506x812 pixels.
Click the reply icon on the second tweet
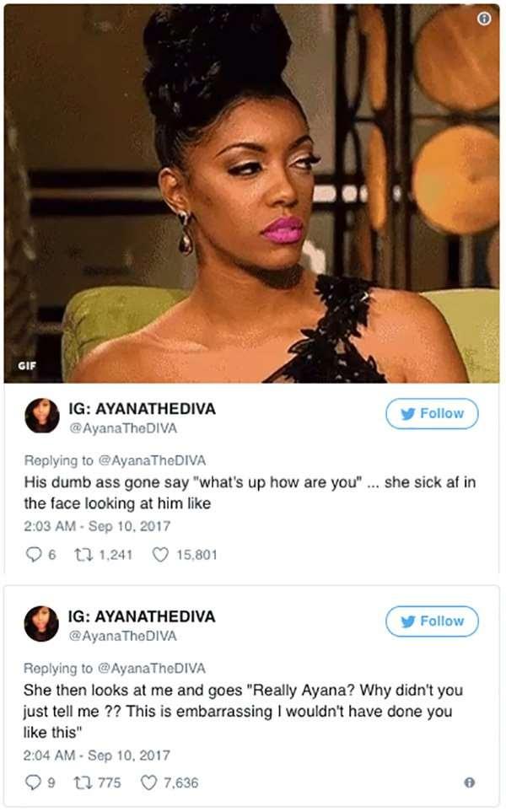click(33, 782)
